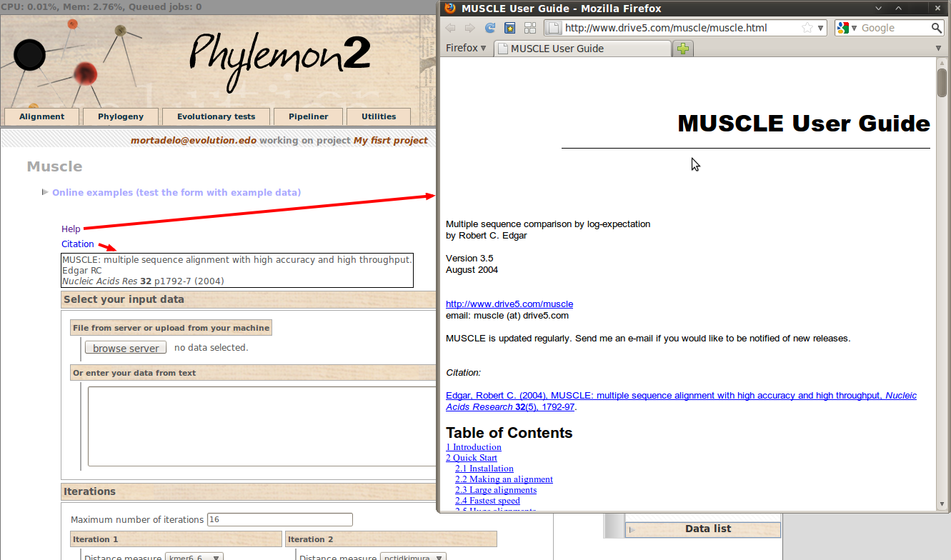
Task: Reload the MUSCLE User Guide page
Action: coord(490,28)
